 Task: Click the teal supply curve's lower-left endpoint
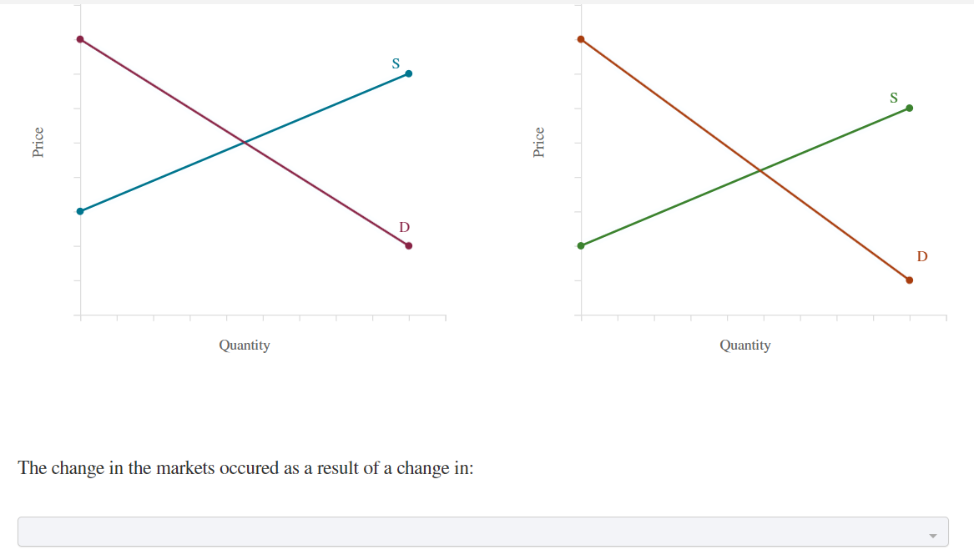[79, 210]
